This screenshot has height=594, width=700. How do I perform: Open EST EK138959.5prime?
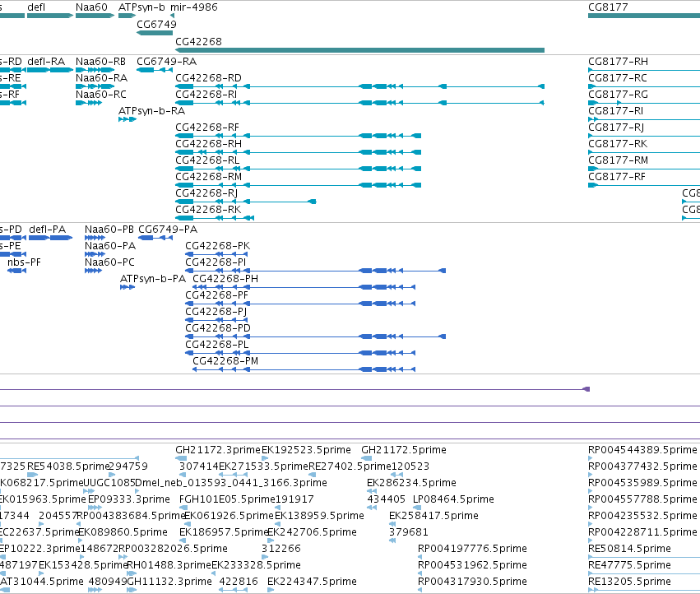point(278,524)
